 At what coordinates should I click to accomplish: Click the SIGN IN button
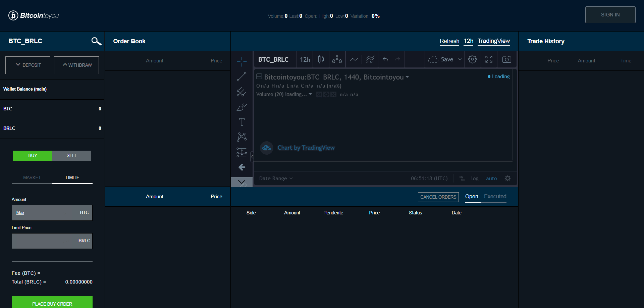[x=610, y=15]
